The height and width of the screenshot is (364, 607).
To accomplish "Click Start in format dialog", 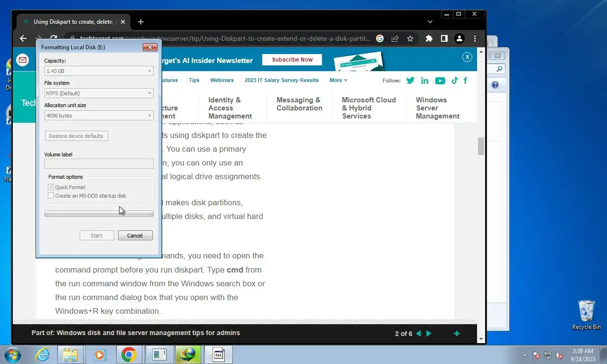I will 97,236.
